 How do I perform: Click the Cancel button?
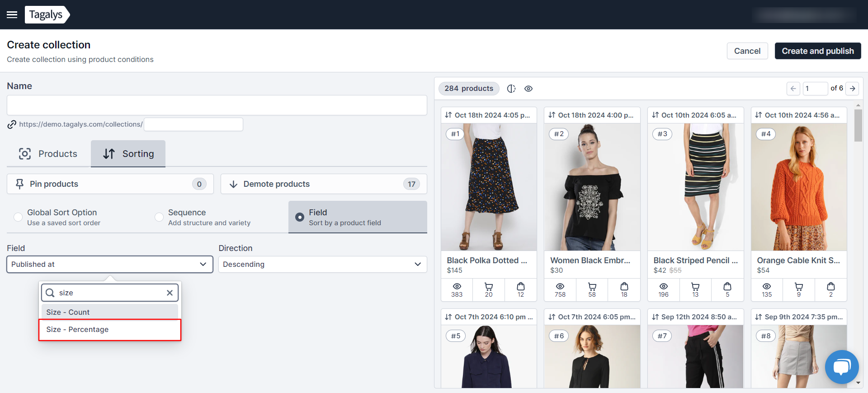747,51
